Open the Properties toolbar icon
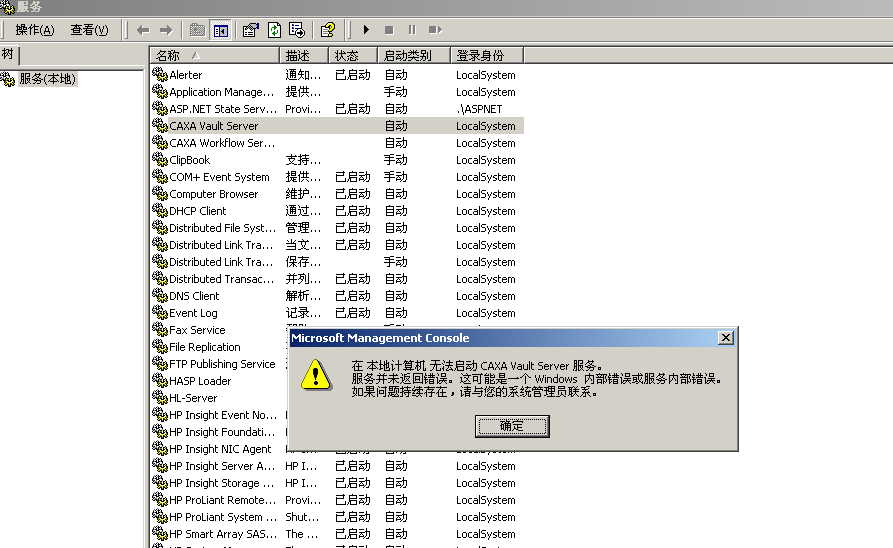Screen dimensions: 893x548 (250, 30)
